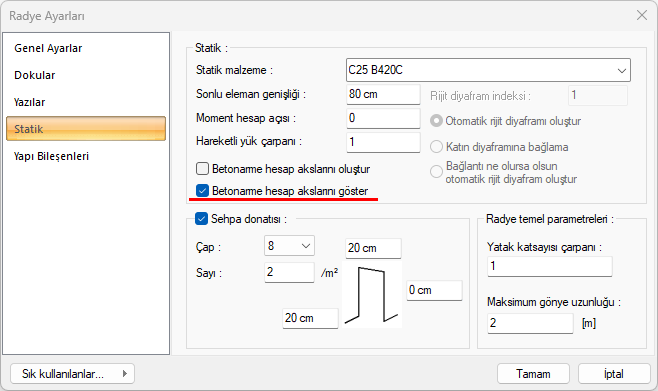Focus the Yatak katsayısı çarpanı field
Screen dimensions: 658x391
(x=549, y=266)
